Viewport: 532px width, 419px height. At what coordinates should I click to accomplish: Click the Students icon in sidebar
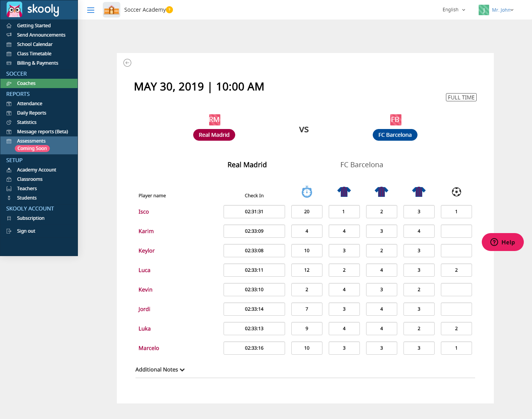(x=9, y=198)
